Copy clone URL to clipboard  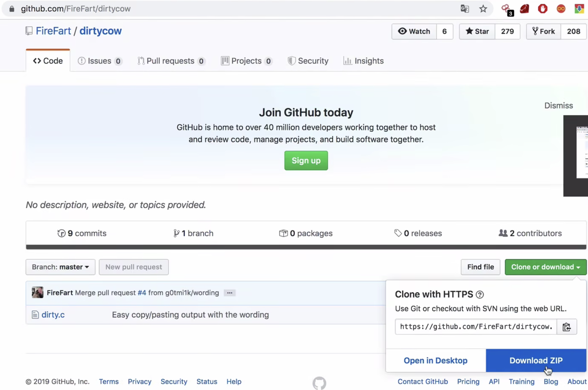[566, 327]
